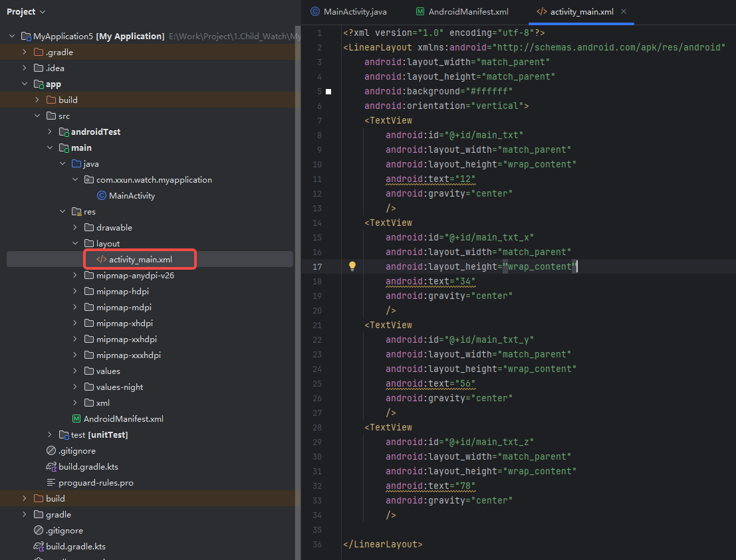The width and height of the screenshot is (736, 560).
Task: Click line number 17 in gutter
Action: pyautogui.click(x=317, y=267)
